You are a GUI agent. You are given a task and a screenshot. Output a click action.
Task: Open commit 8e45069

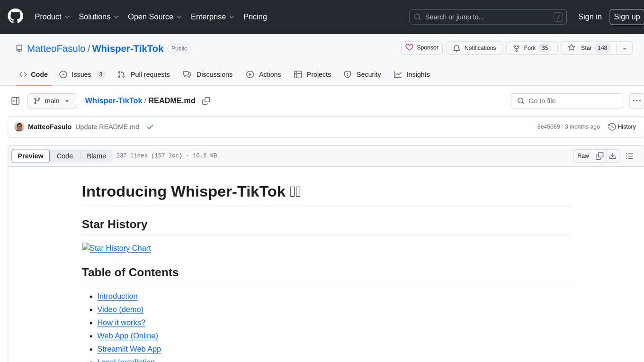(x=548, y=127)
